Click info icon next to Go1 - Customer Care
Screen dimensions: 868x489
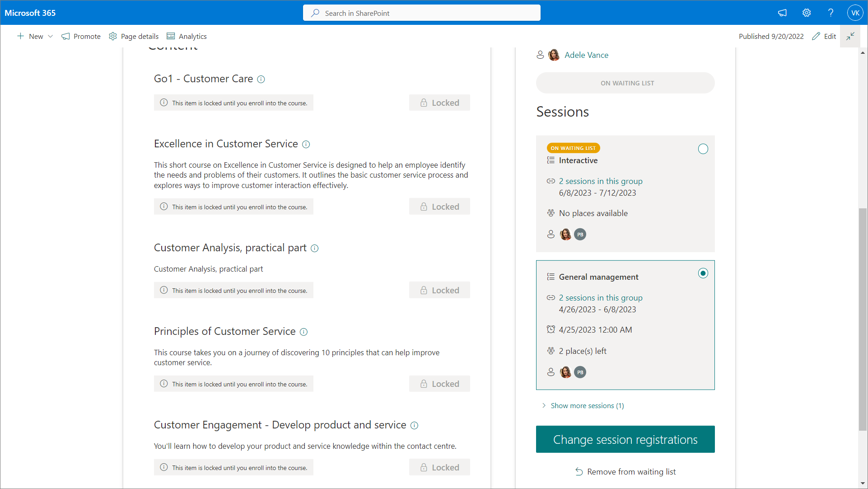click(261, 80)
